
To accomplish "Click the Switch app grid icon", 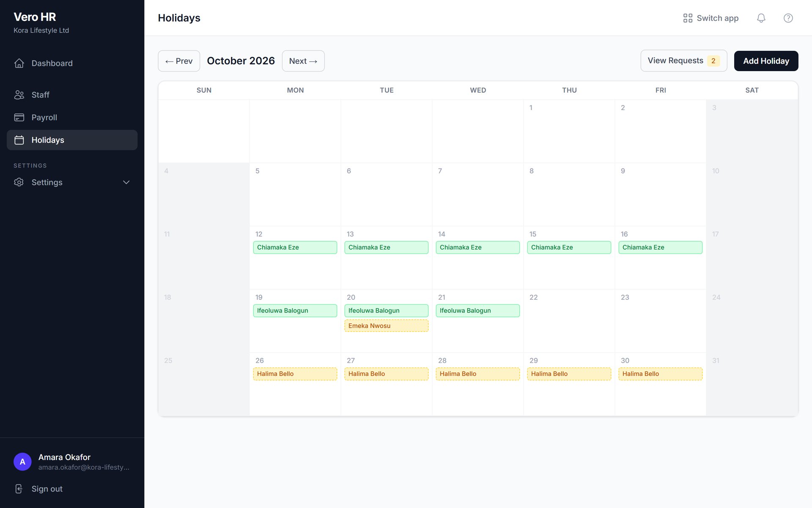I will point(688,18).
